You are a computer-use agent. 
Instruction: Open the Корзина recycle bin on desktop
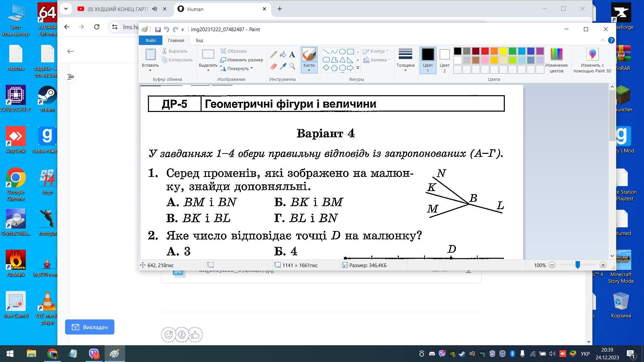[x=621, y=305]
